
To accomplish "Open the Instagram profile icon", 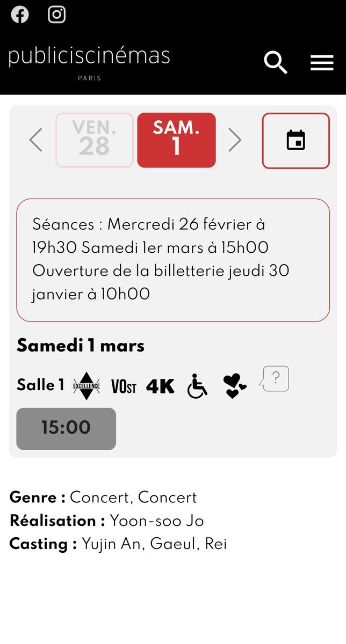I will pos(57,14).
